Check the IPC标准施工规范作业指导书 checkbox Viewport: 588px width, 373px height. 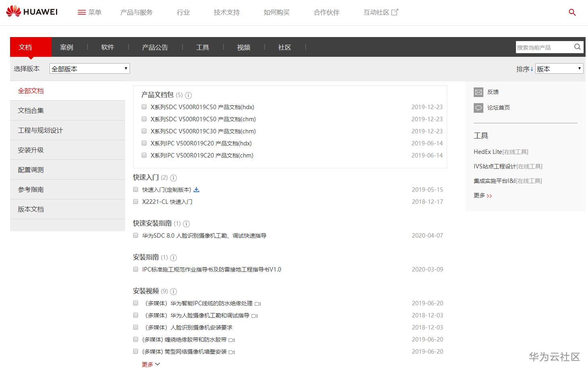tap(136, 269)
